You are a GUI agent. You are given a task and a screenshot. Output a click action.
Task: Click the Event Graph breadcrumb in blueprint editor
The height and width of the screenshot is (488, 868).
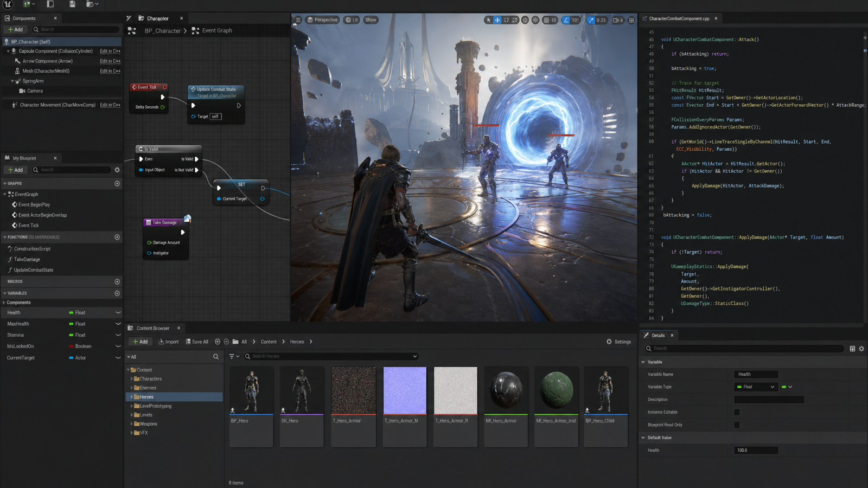pos(217,31)
